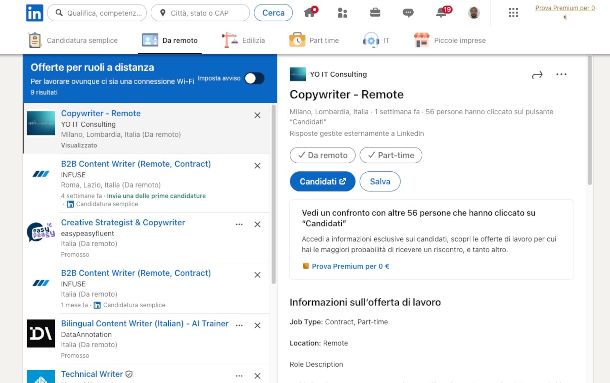Dismiss the Technical Writer listing
The width and height of the screenshot is (610, 383).
pos(257,376)
